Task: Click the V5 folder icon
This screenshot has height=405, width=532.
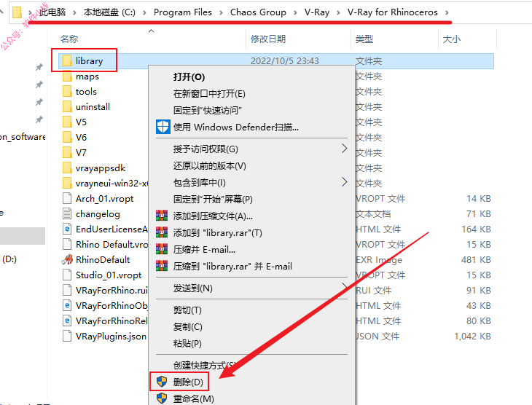Action: pos(67,122)
